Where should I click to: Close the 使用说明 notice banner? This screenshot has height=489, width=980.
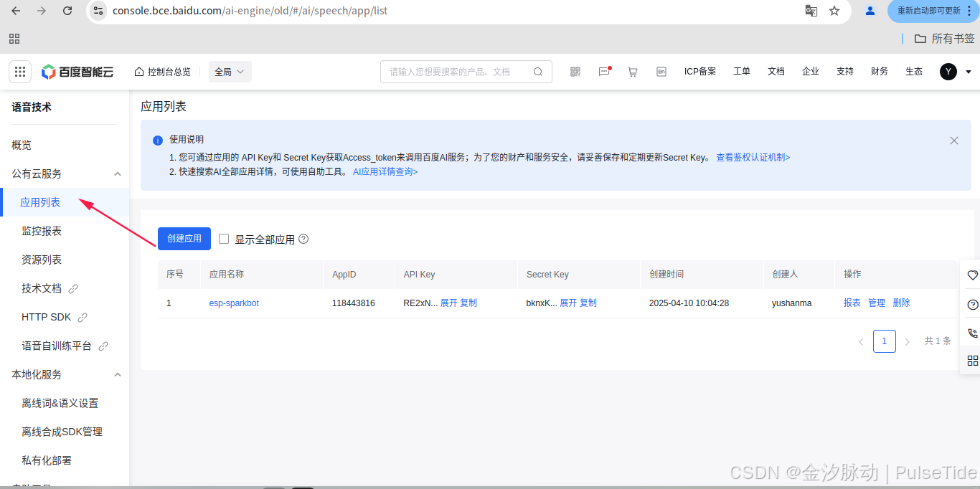click(954, 141)
